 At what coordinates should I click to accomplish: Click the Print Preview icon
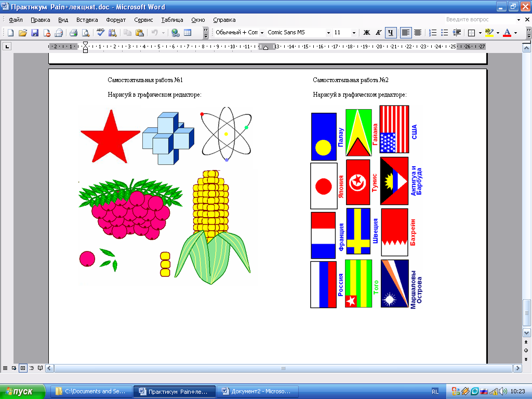[x=86, y=33]
